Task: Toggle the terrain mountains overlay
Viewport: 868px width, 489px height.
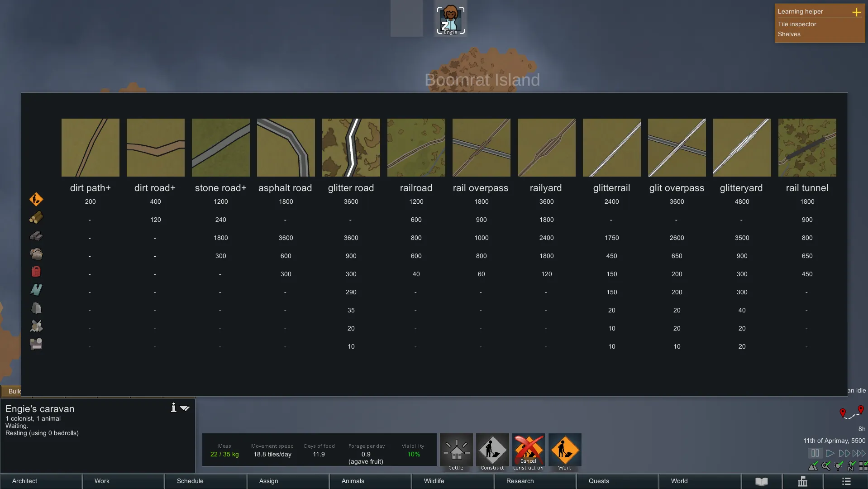Action: (x=813, y=466)
